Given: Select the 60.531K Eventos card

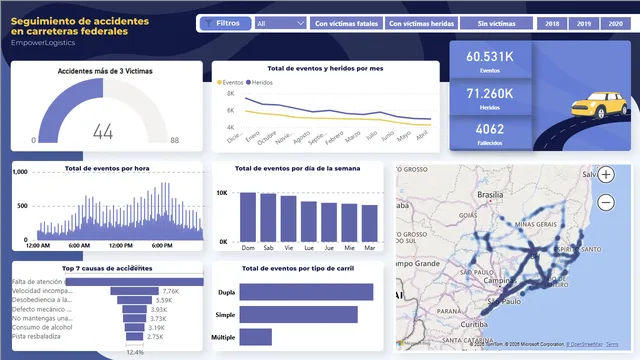Looking at the screenshot, I should [490, 60].
